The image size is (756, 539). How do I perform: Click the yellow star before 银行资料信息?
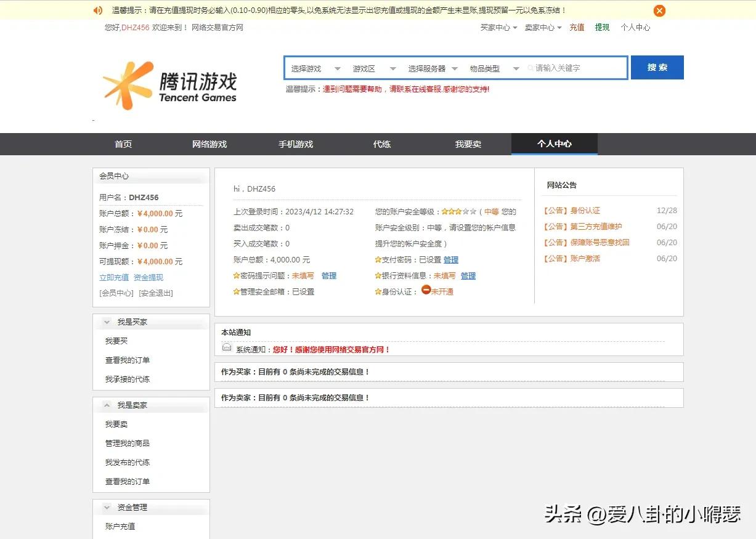pos(378,275)
